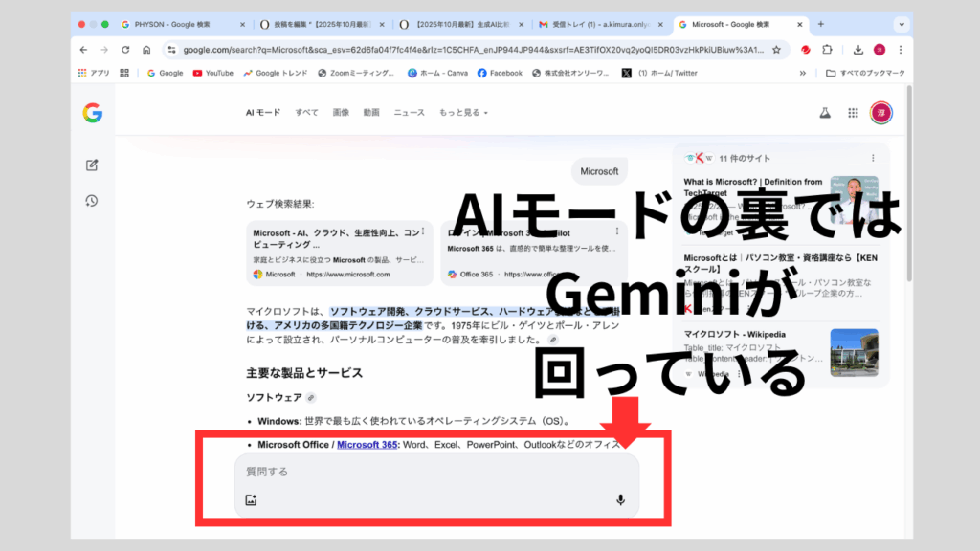This screenshot has width=980, height=551.
Task: Expand the もっと見る dropdown
Action: (463, 113)
